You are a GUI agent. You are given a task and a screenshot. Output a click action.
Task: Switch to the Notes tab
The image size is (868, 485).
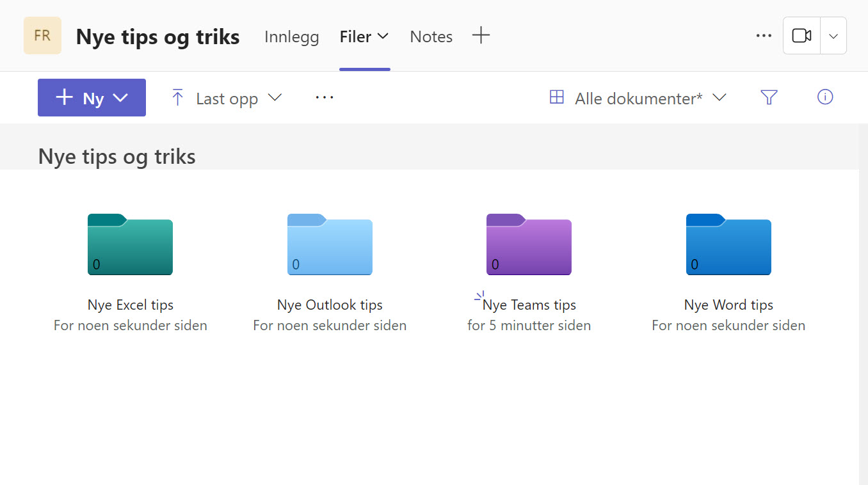pyautogui.click(x=431, y=36)
